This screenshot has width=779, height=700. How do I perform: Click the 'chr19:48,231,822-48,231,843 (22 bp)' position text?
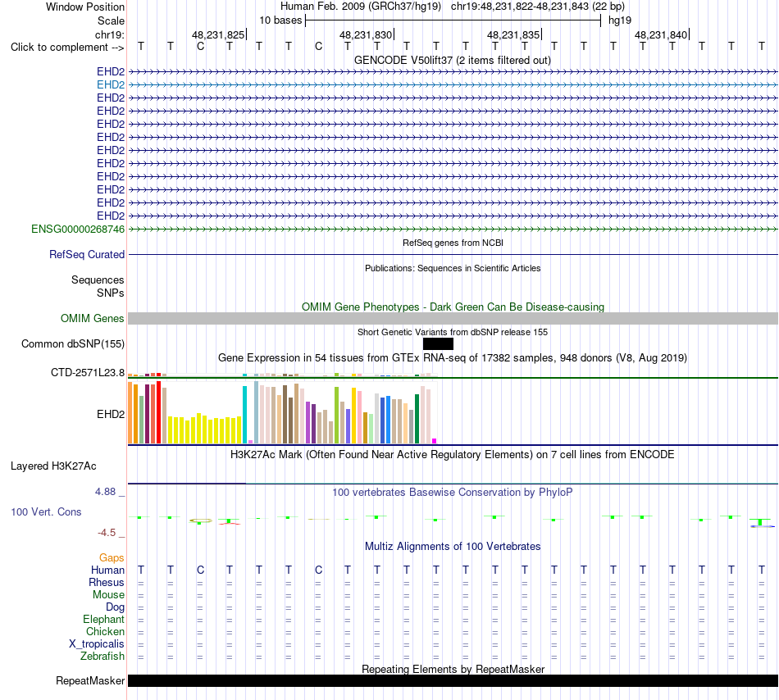538,7
